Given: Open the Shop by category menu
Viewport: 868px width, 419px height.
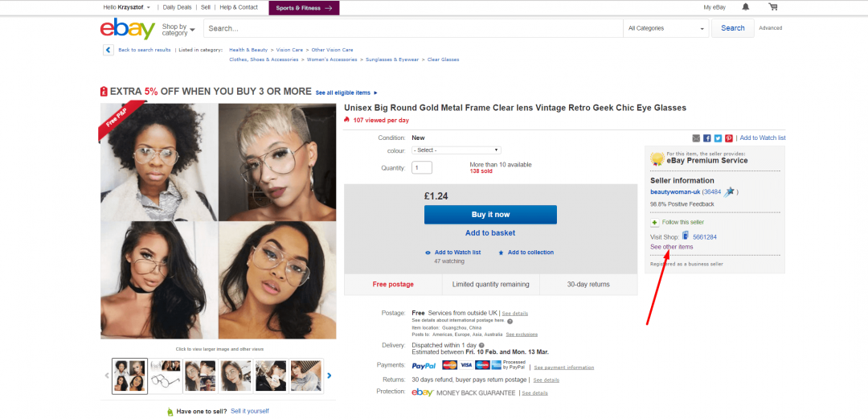Looking at the screenshot, I should pyautogui.click(x=178, y=30).
